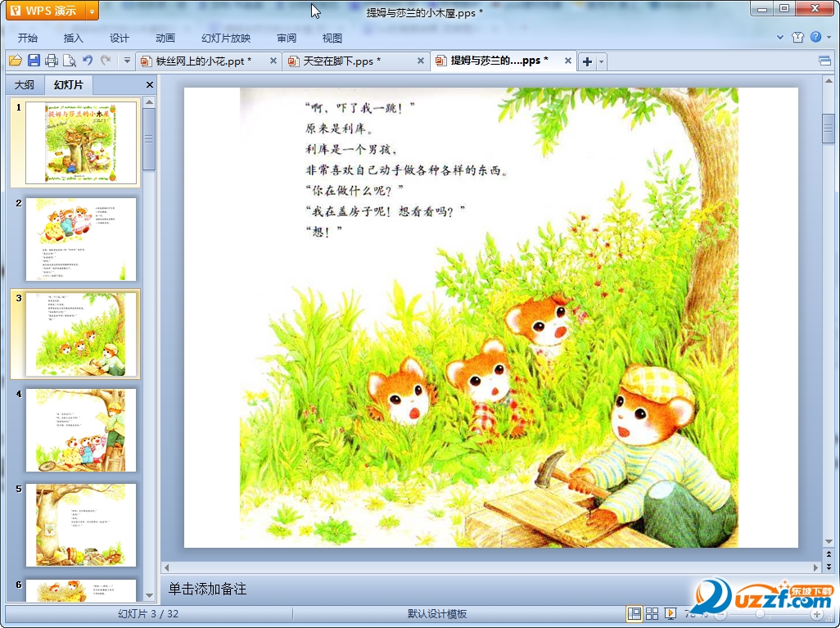Select slide 1 thumbnail
Image resolution: width=840 pixels, height=628 pixels.
point(81,143)
